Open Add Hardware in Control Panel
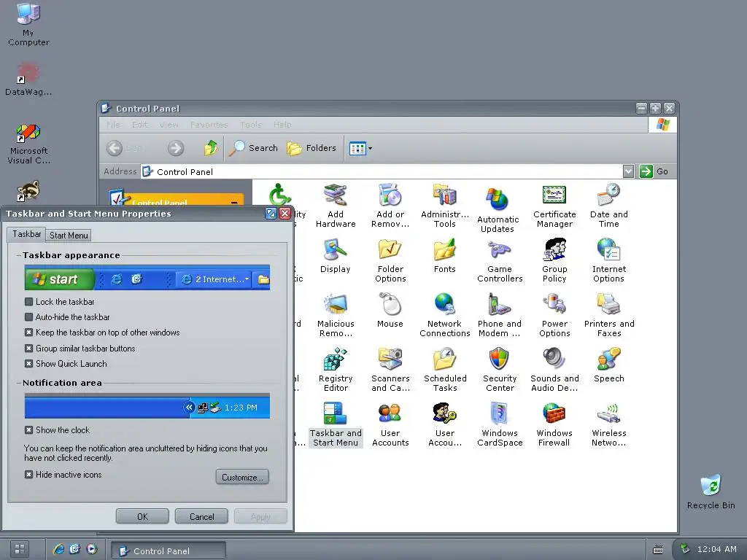 click(336, 206)
